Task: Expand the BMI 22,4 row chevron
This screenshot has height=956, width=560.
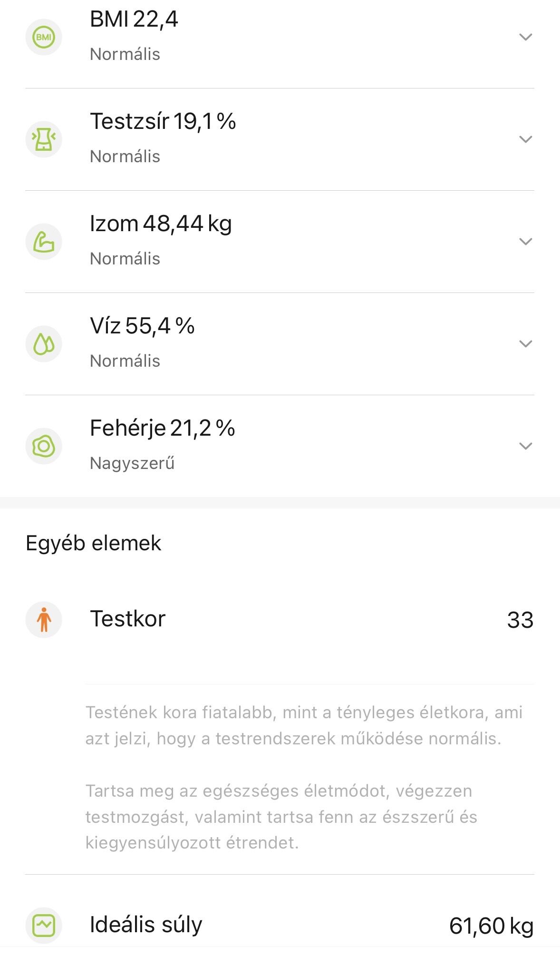Action: coord(525,37)
